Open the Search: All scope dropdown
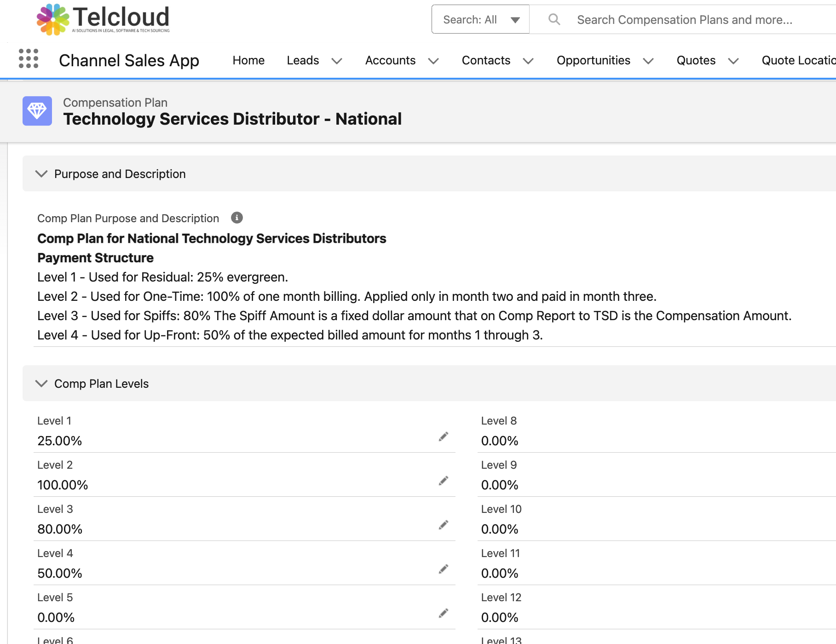836x644 pixels. click(480, 19)
